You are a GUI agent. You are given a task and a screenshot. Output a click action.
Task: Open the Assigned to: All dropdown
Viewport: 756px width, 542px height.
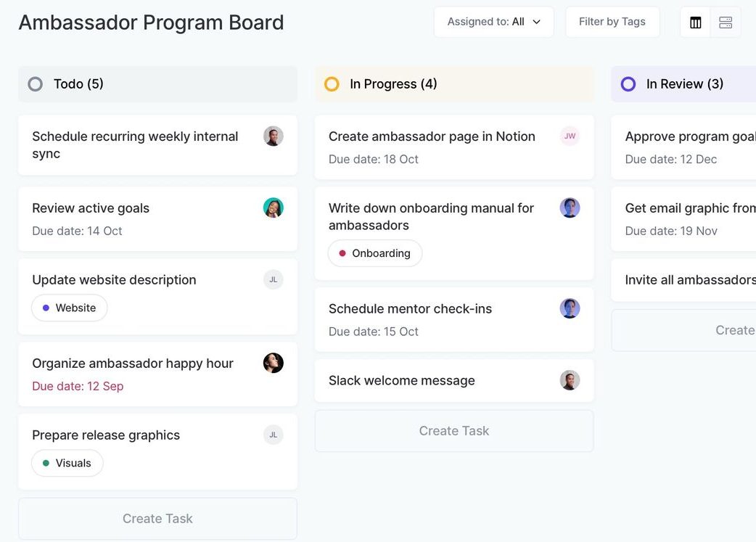(x=493, y=22)
